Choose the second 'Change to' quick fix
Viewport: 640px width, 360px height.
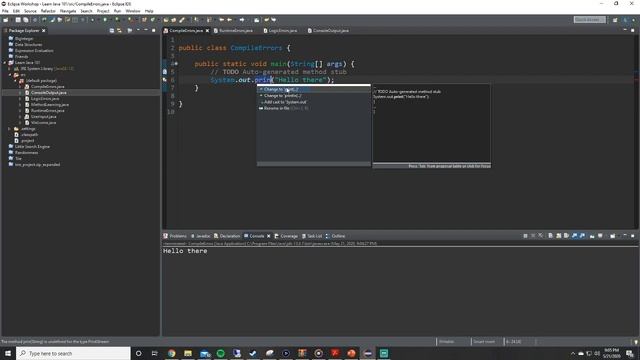[x=313, y=96]
